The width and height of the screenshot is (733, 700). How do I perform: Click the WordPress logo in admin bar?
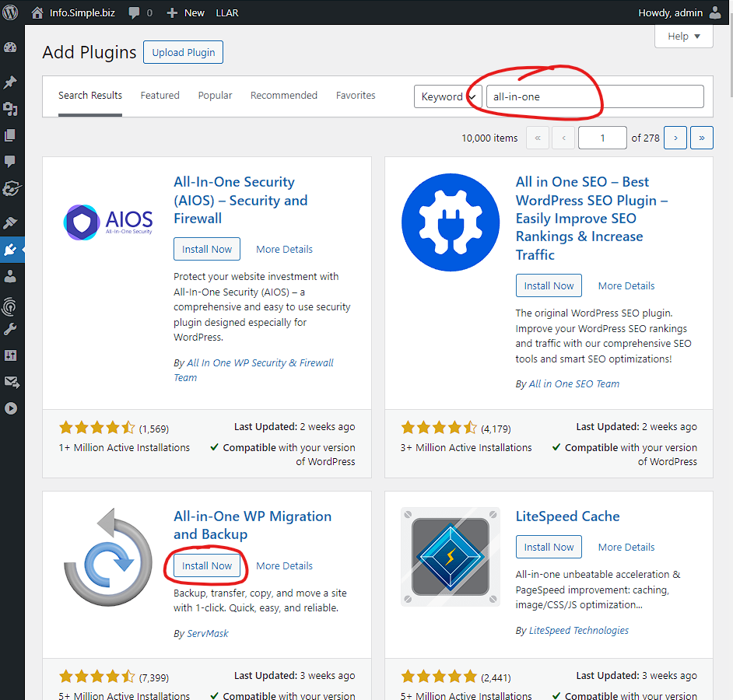point(10,12)
